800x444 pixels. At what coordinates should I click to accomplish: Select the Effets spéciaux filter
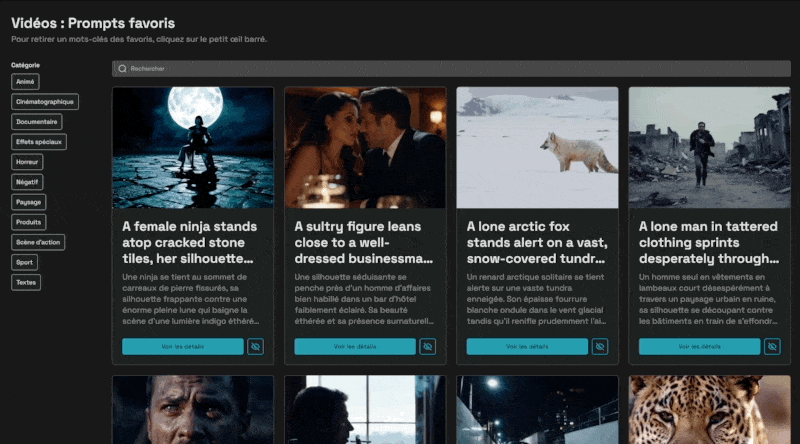[39, 142]
